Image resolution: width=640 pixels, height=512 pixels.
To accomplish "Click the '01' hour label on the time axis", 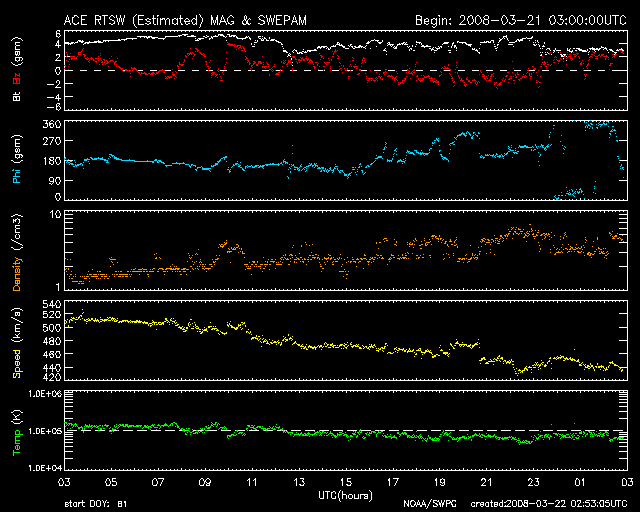I will [x=580, y=483].
